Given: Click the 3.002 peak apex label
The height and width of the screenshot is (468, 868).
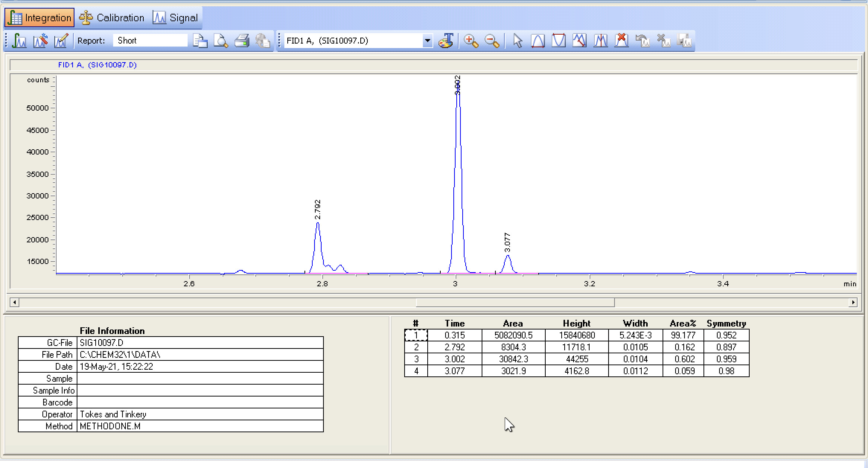Looking at the screenshot, I should [x=457, y=85].
